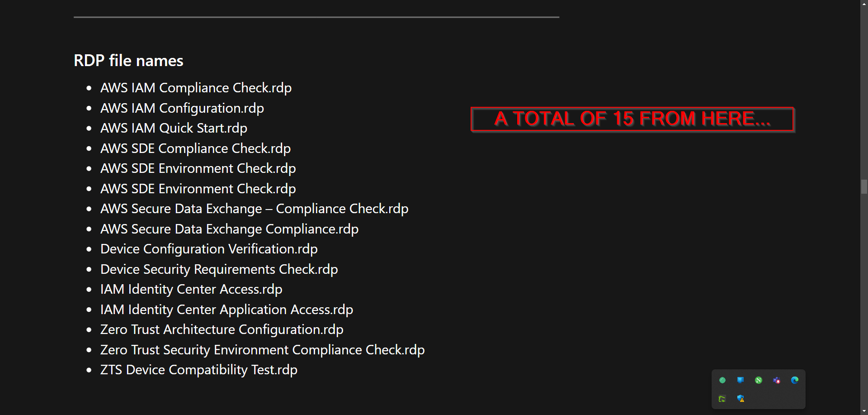This screenshot has height=415, width=868.
Task: Open the Greenshot tray icon
Action: point(722,399)
